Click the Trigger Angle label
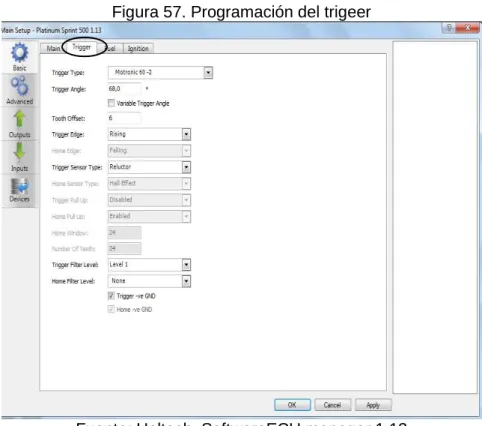The height and width of the screenshot is (426, 482). tap(69, 89)
